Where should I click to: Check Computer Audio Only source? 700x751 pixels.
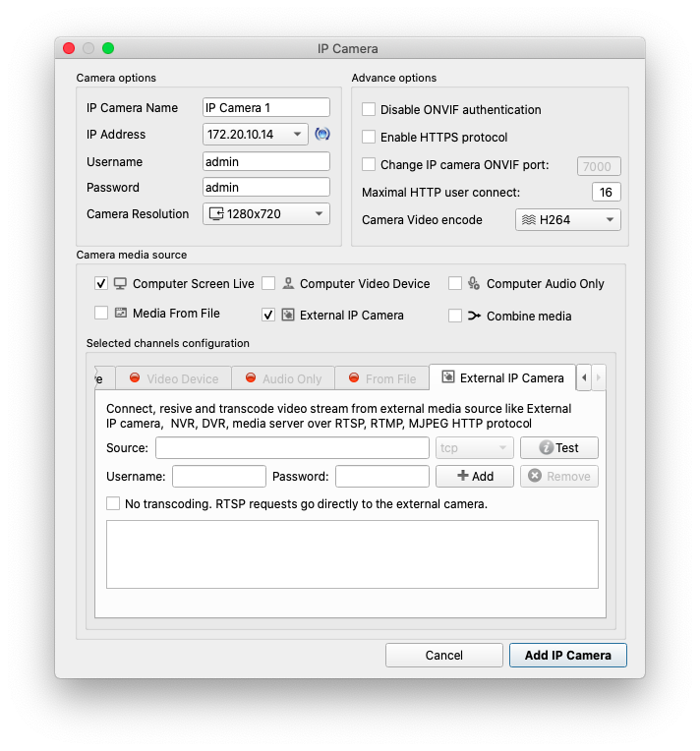(x=455, y=283)
